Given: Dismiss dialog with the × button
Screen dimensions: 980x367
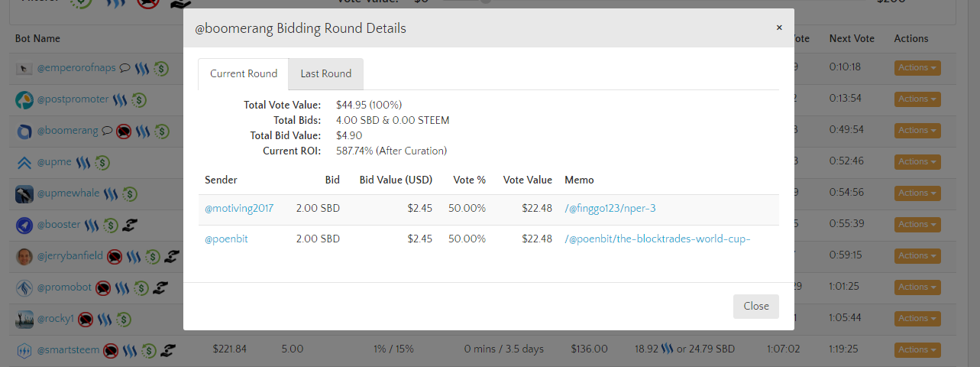Looking at the screenshot, I should point(779,28).
